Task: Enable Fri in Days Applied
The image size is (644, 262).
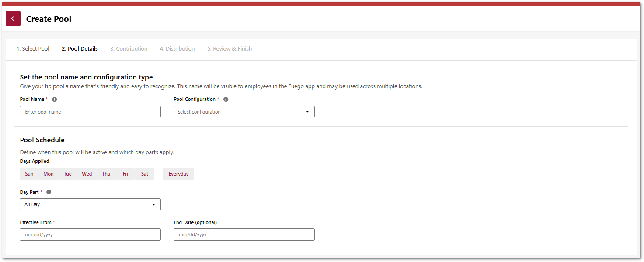Action: tap(125, 174)
